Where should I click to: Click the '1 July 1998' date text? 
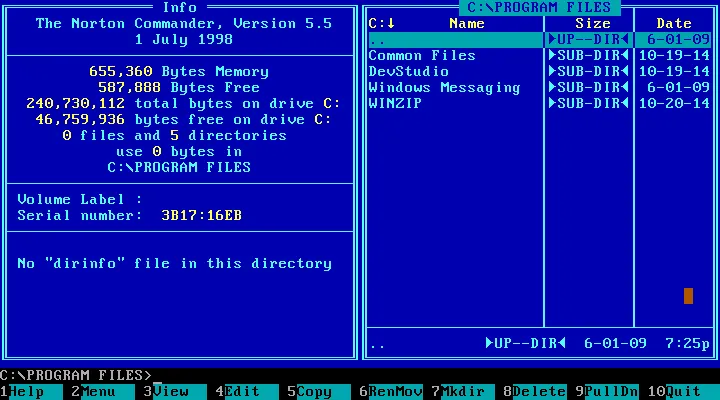(x=184, y=39)
